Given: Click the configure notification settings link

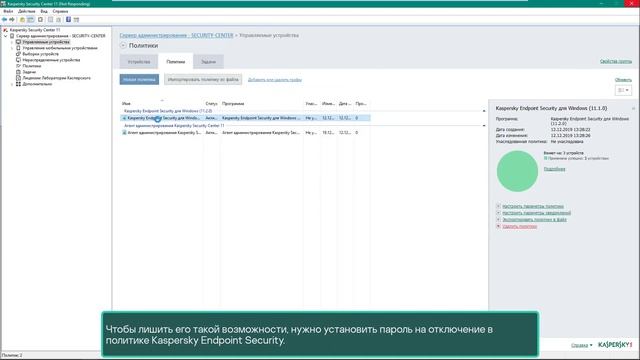Looking at the screenshot, I should click(536, 213).
